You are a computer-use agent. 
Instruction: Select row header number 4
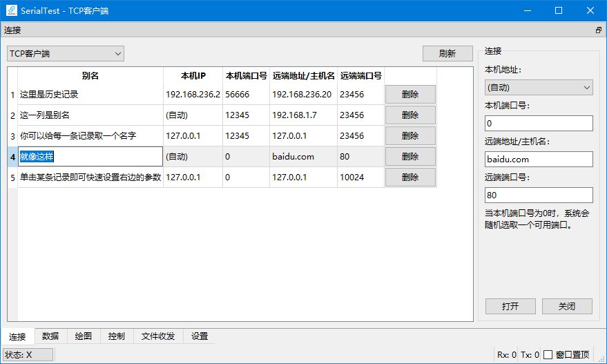[12, 157]
